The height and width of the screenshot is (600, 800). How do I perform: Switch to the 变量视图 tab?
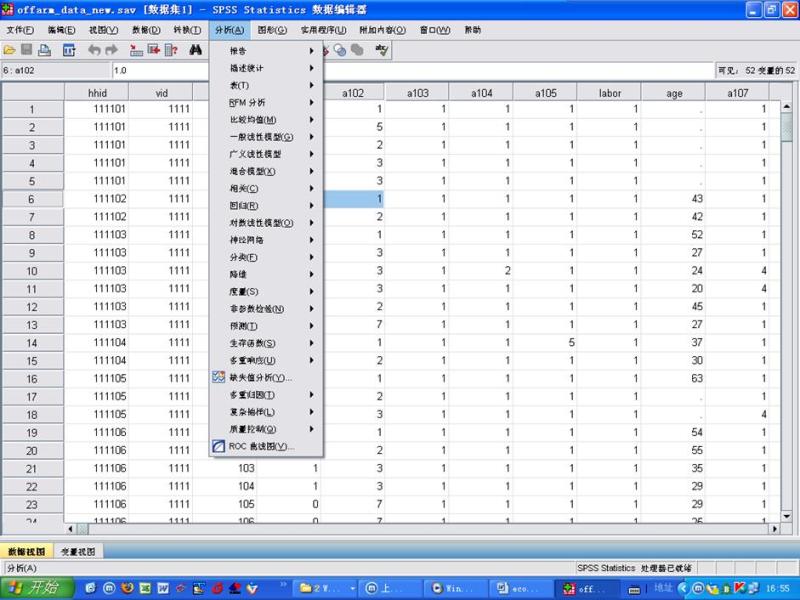click(x=78, y=552)
